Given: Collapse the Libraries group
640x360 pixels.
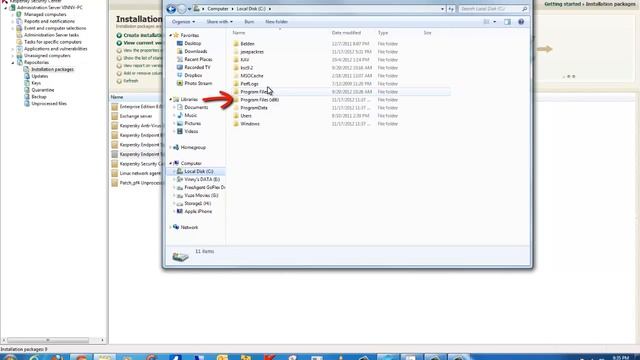Looking at the screenshot, I should click(171, 100).
